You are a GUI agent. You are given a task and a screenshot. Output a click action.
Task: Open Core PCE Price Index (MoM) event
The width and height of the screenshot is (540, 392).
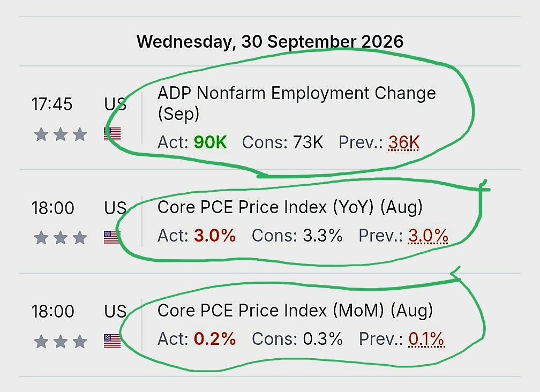pos(295,311)
